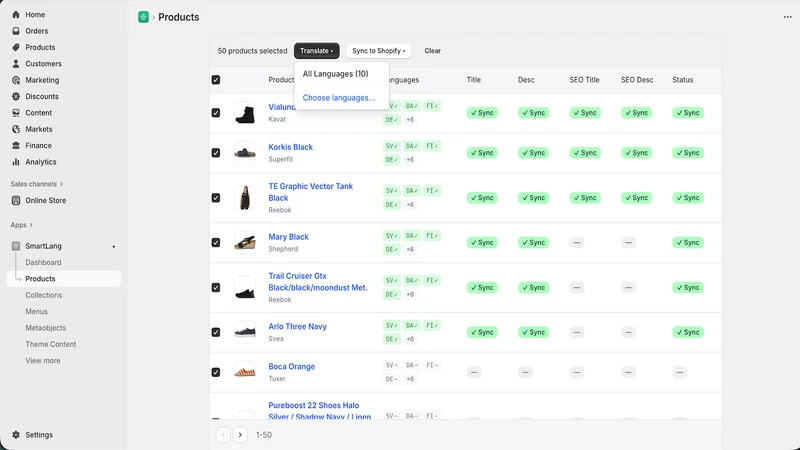
Task: Expand View more under SmartLang
Action: pyautogui.click(x=43, y=361)
